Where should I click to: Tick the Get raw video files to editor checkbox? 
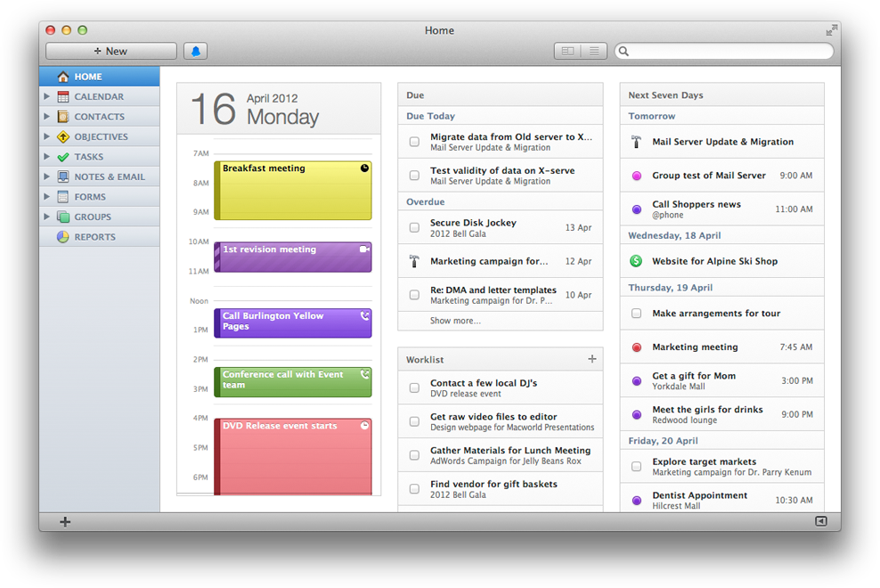pyautogui.click(x=414, y=421)
